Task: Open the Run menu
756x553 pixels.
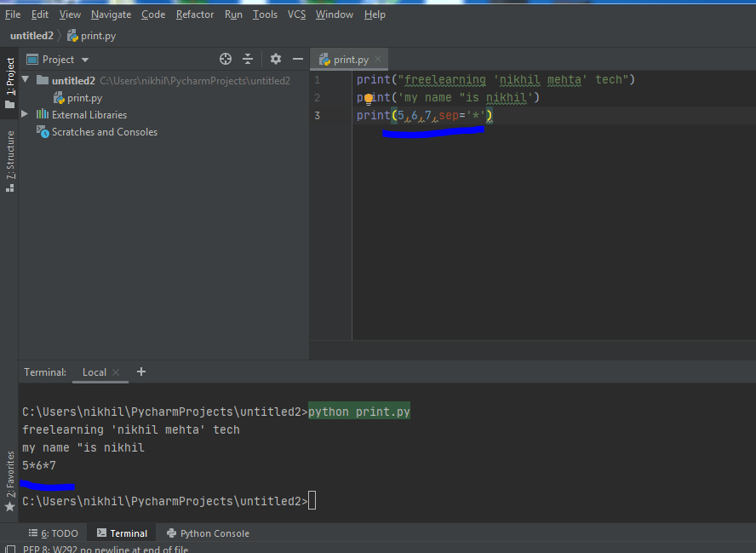Action: tap(233, 14)
